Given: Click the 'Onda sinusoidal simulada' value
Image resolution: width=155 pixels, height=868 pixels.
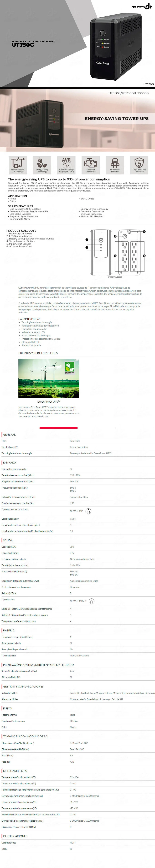Looking at the screenshot, I should point(82,559).
